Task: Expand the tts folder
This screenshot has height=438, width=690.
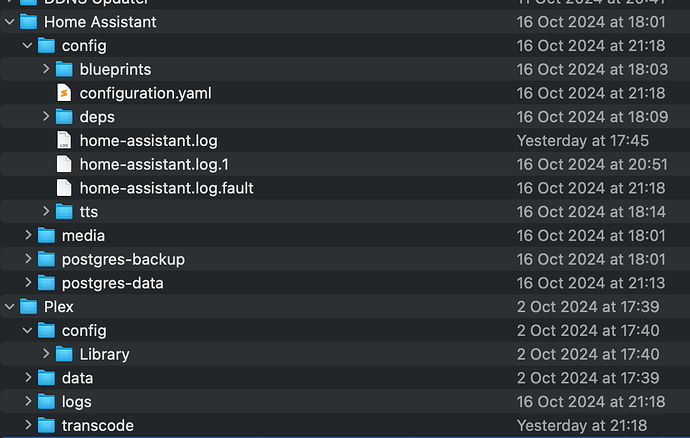Action: [x=46, y=212]
